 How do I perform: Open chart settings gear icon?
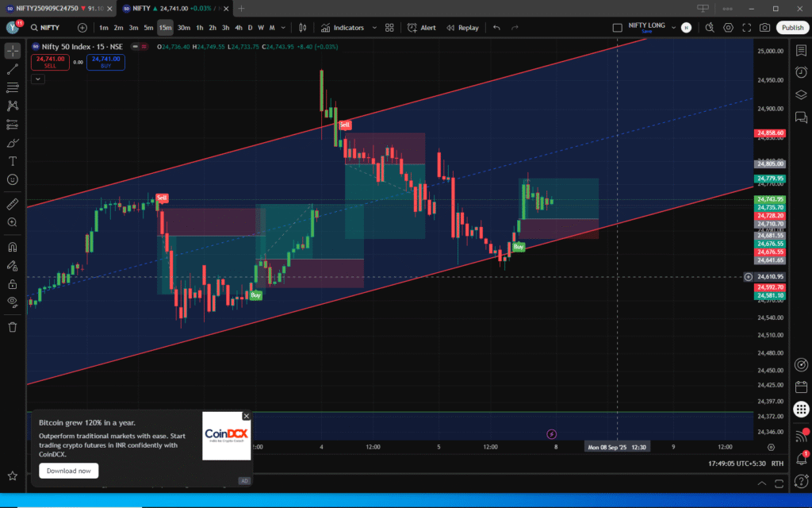(729, 28)
